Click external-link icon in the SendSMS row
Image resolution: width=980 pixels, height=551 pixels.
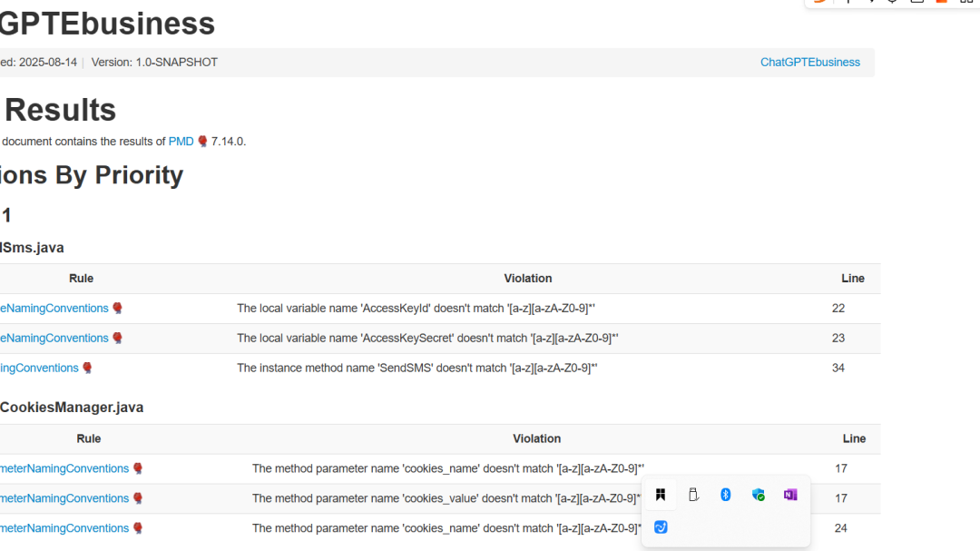coord(87,368)
